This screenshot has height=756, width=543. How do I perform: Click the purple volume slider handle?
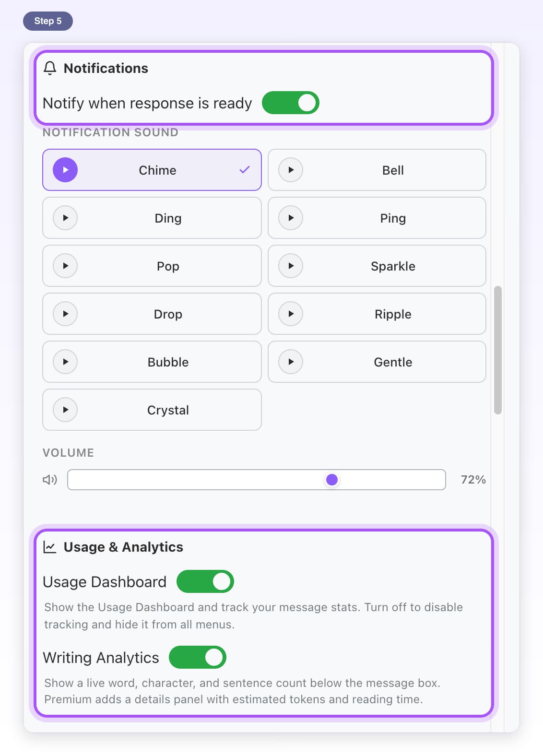(332, 480)
